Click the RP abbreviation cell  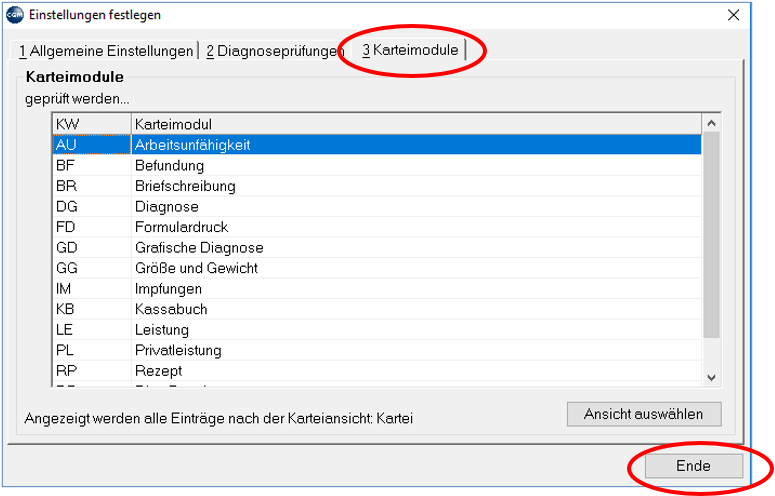click(92, 371)
